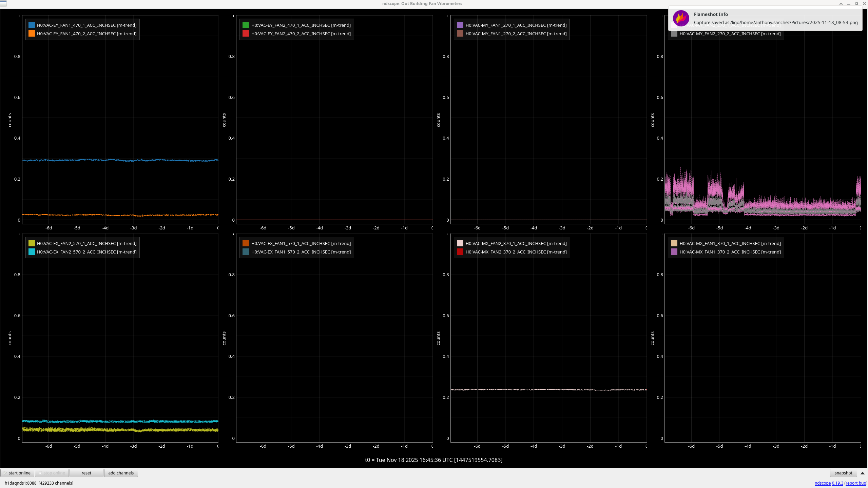Select the MX_FAN2_370_1 legend label
This screenshot has width=868, height=488.
tap(516, 243)
